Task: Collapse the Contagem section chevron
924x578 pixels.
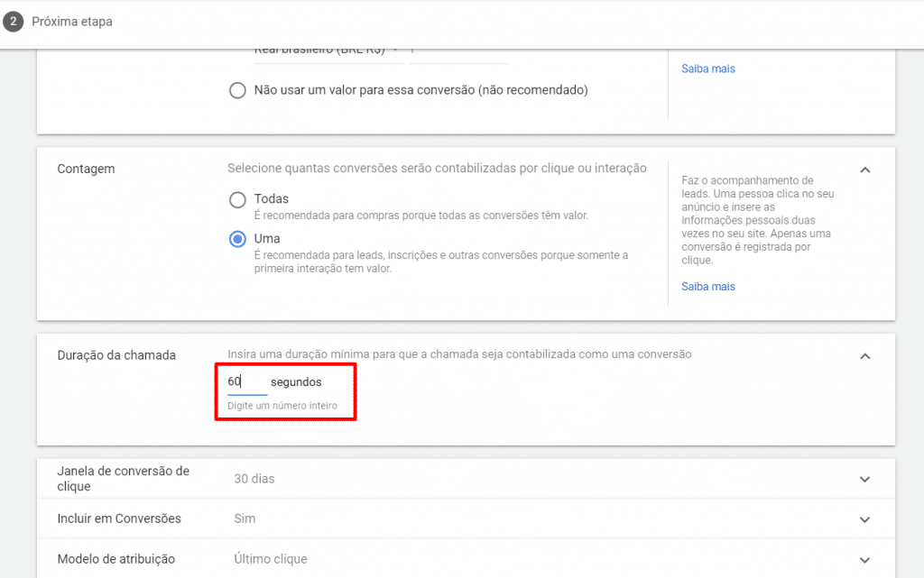Action: pos(864,170)
